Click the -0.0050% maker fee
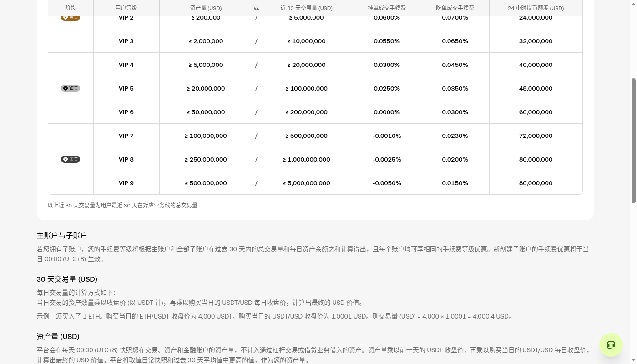637x364 pixels. pos(387,183)
